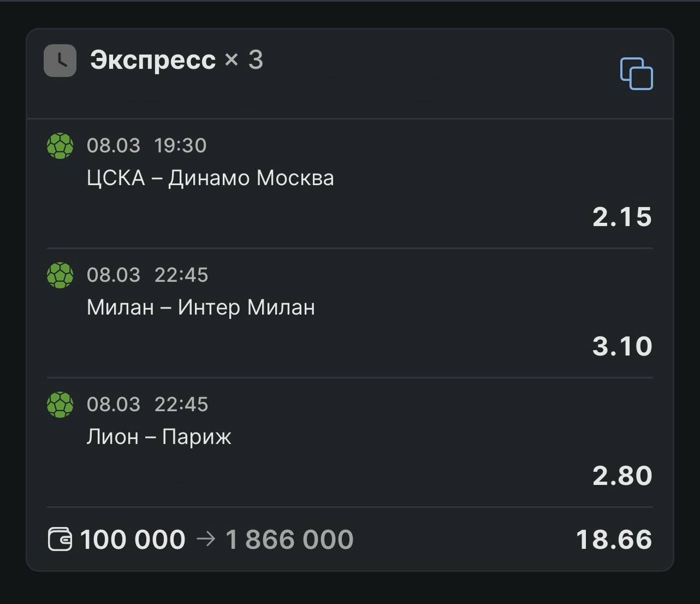Click the potential payout 1 866 000
This screenshot has height=604, width=700.
click(x=289, y=540)
